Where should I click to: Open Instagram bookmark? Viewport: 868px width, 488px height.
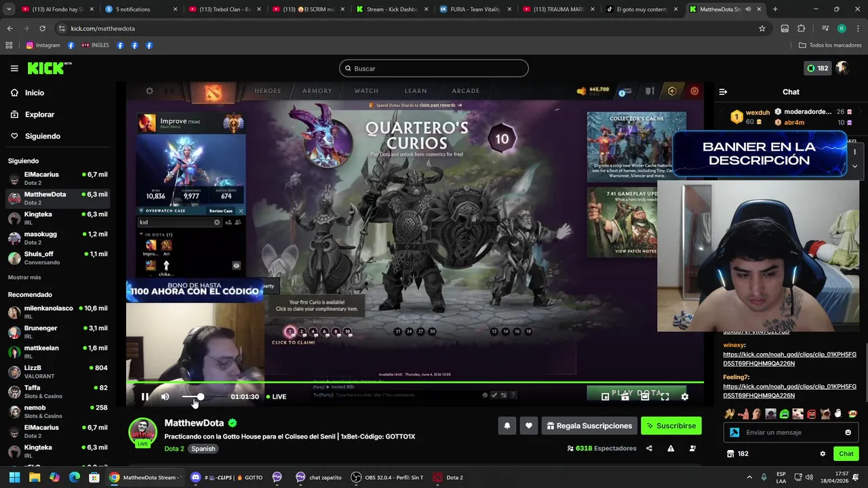tap(43, 45)
